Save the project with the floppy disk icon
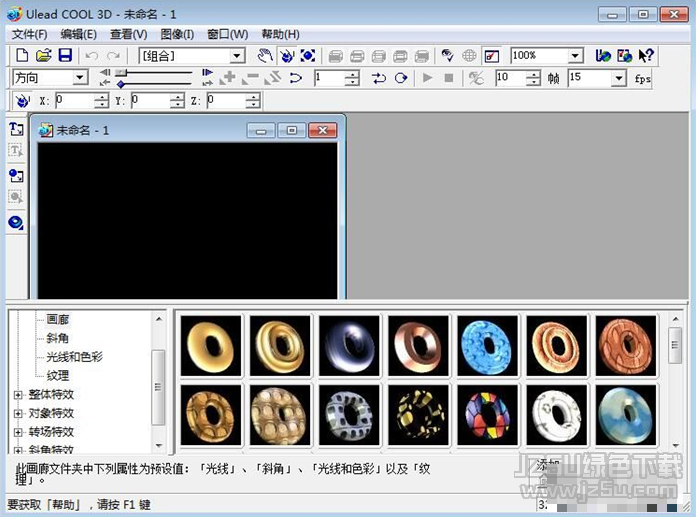Image resolution: width=696 pixels, height=517 pixels. point(64,56)
